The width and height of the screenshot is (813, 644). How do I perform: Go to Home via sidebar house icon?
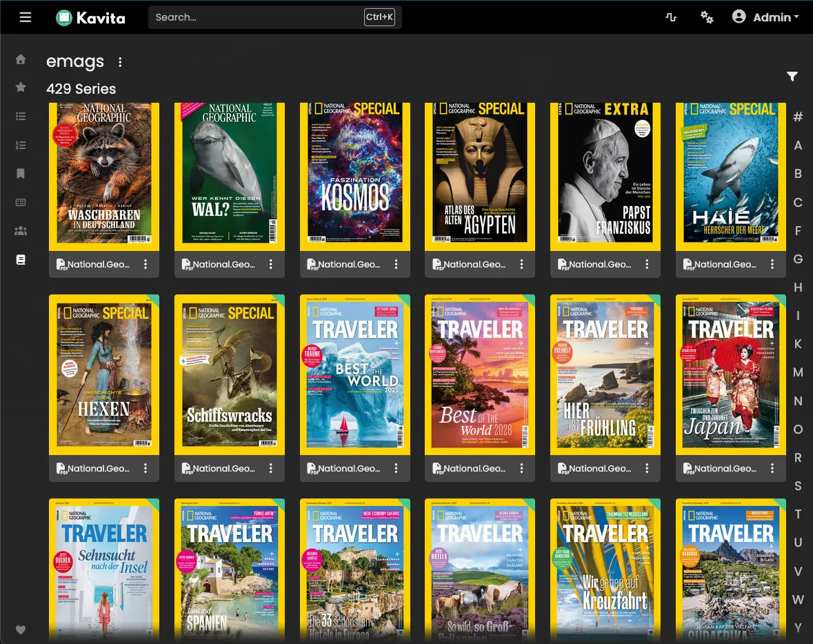21,59
